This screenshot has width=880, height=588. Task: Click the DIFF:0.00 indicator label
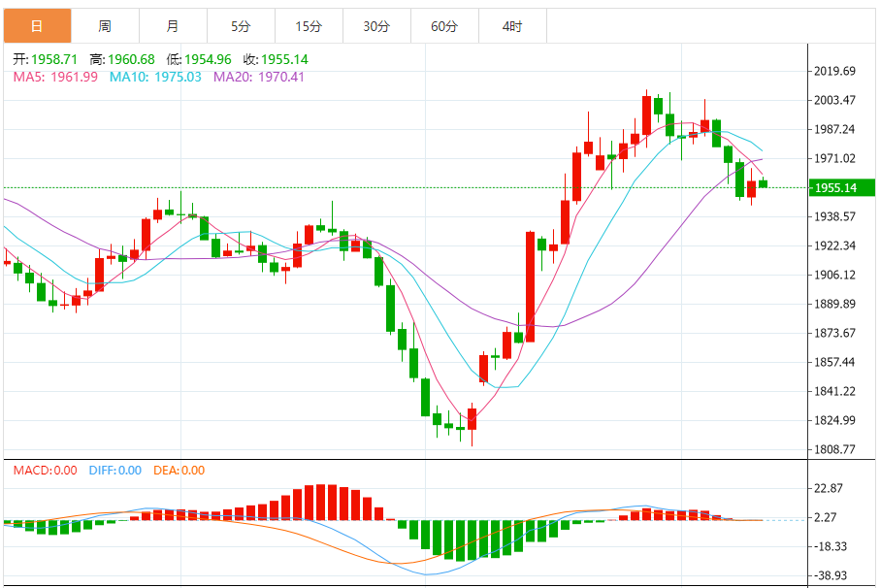pyautogui.click(x=115, y=471)
